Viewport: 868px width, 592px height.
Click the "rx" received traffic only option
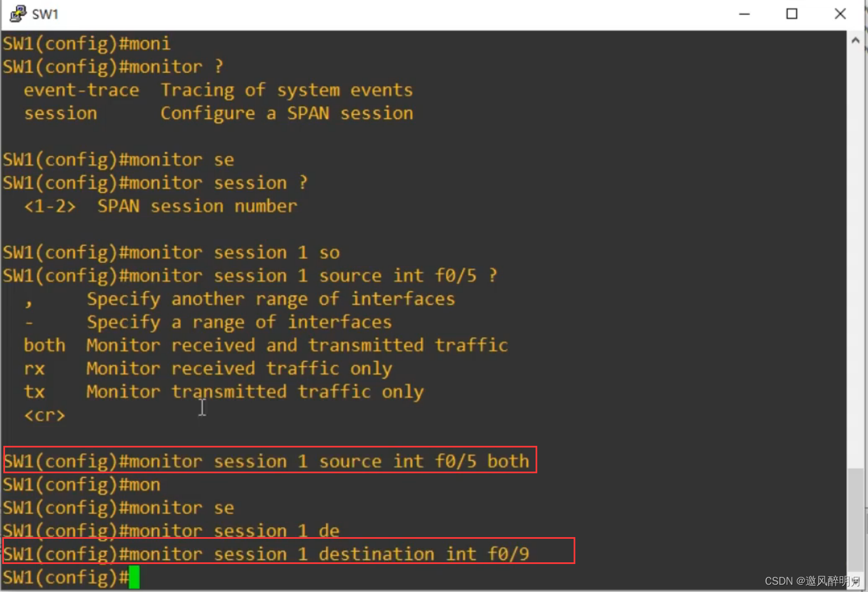(x=35, y=369)
